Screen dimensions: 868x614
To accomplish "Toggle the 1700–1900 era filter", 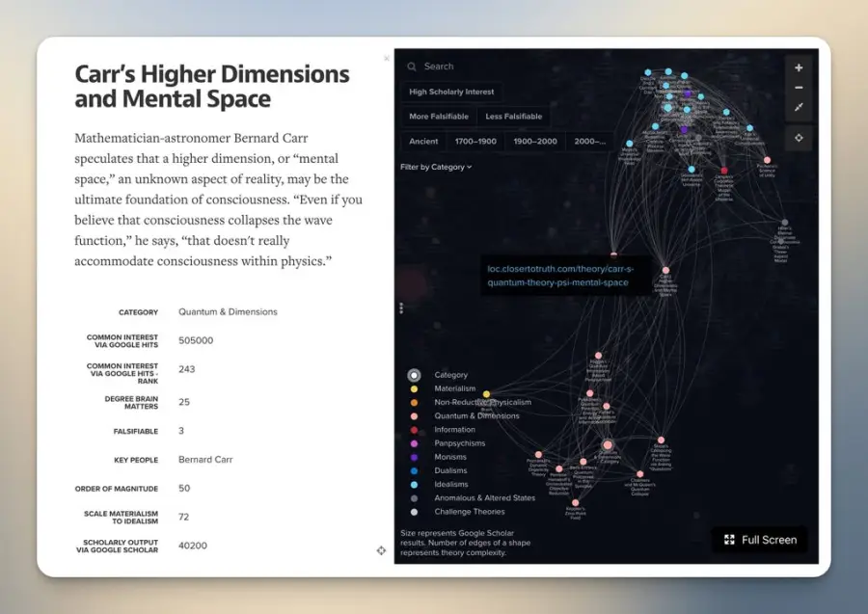I will click(475, 141).
